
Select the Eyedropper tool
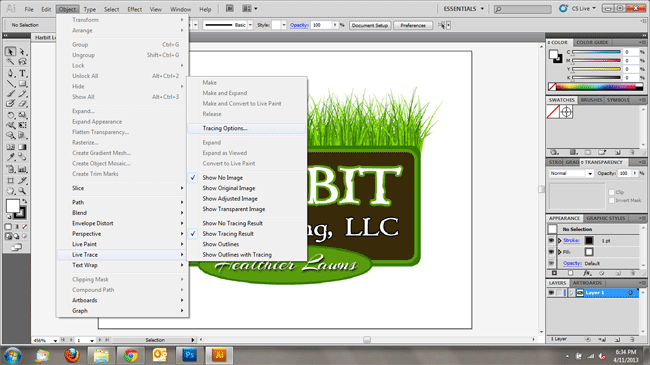tap(10, 157)
